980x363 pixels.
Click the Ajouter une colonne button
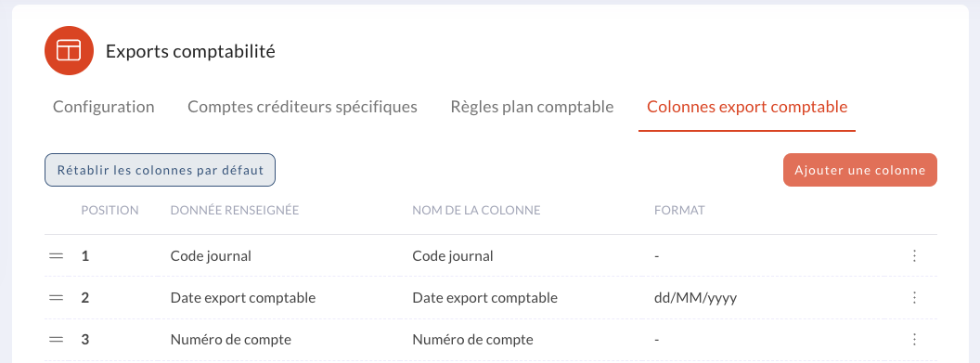tap(860, 170)
